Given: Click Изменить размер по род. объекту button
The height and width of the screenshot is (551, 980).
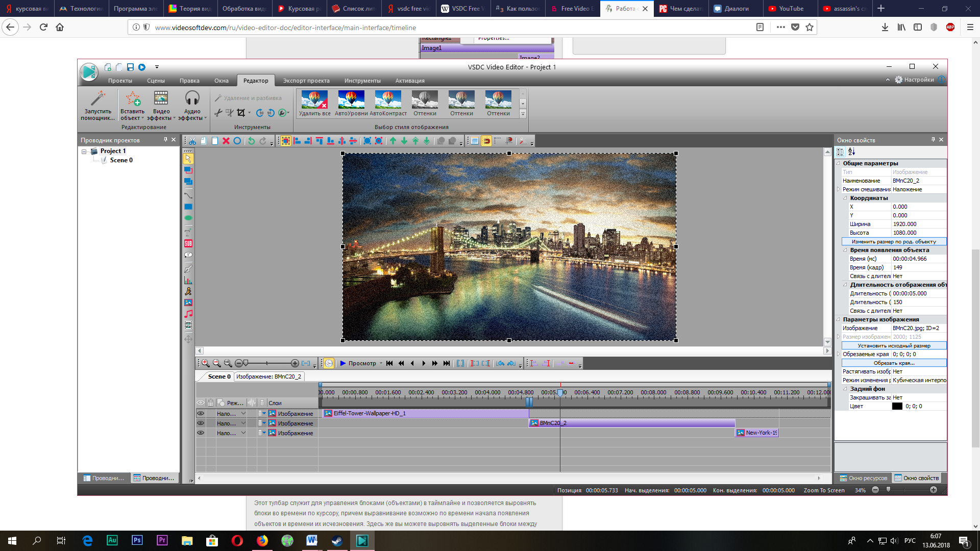Looking at the screenshot, I should pyautogui.click(x=894, y=242).
